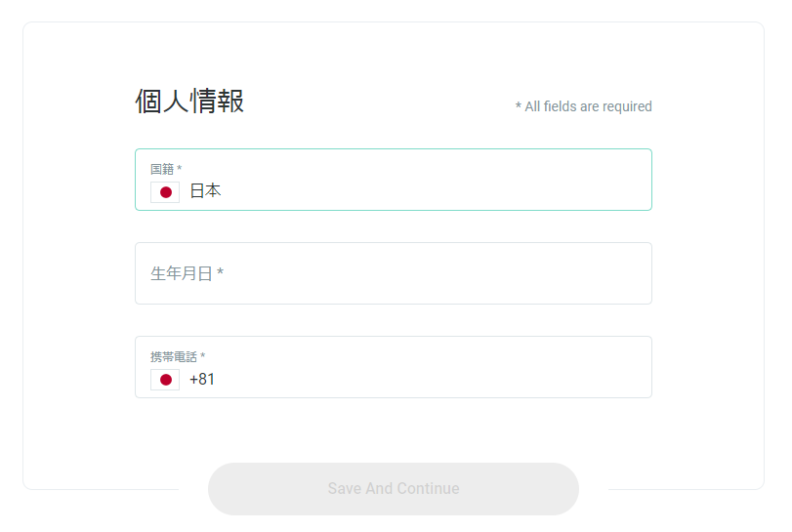Viewport: 792px width, 532px height.
Task: Click the Japan flag beside +81
Action: point(165,380)
